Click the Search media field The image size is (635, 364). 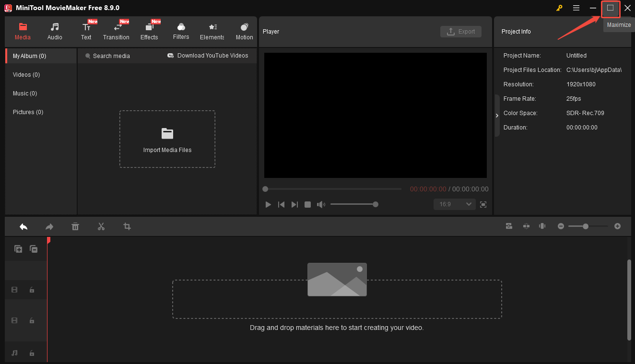(x=111, y=56)
